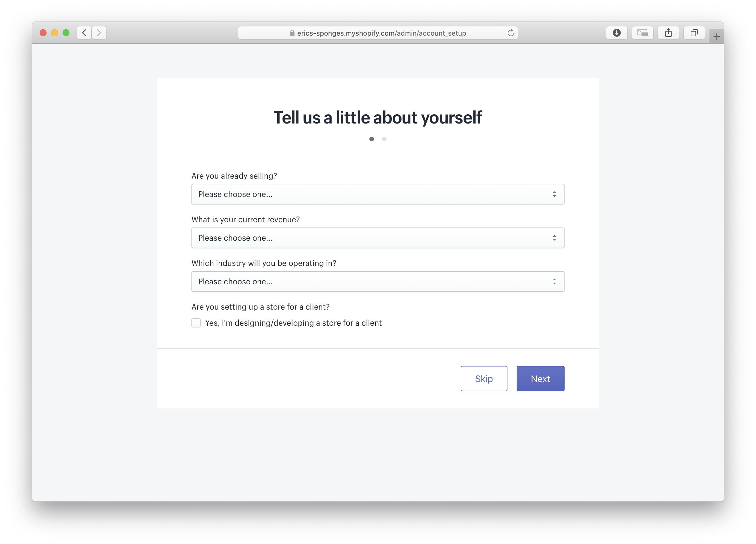This screenshot has width=756, height=544.
Task: Show all tabs overview icon
Action: [694, 33]
